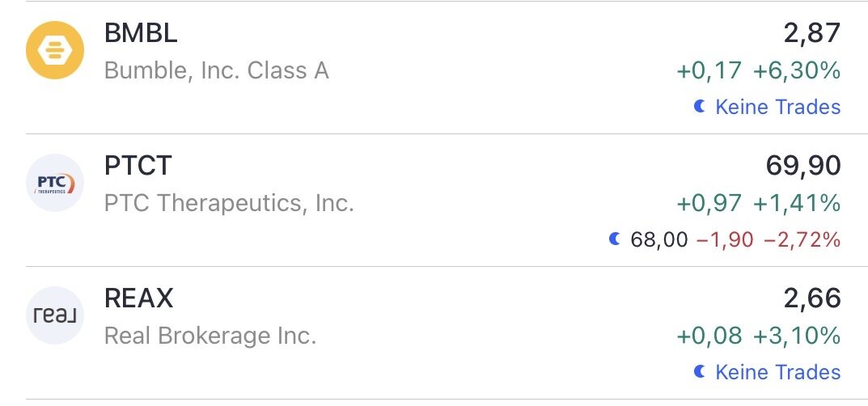This screenshot has height=406, width=868.
Task: Tap the Real Brokerage logo icon
Action: tap(55, 315)
